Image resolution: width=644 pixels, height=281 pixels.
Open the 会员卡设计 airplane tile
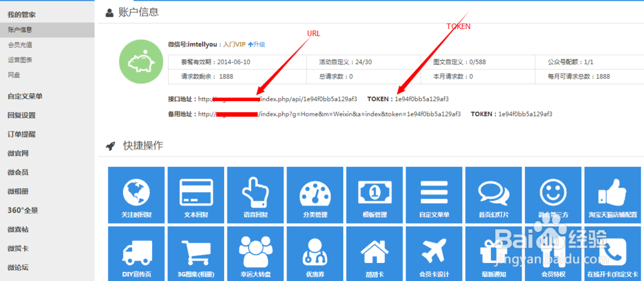pyautogui.click(x=434, y=253)
